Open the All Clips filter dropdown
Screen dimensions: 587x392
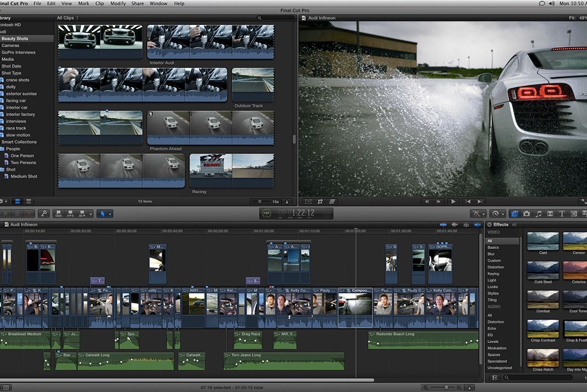pyautogui.click(x=67, y=18)
